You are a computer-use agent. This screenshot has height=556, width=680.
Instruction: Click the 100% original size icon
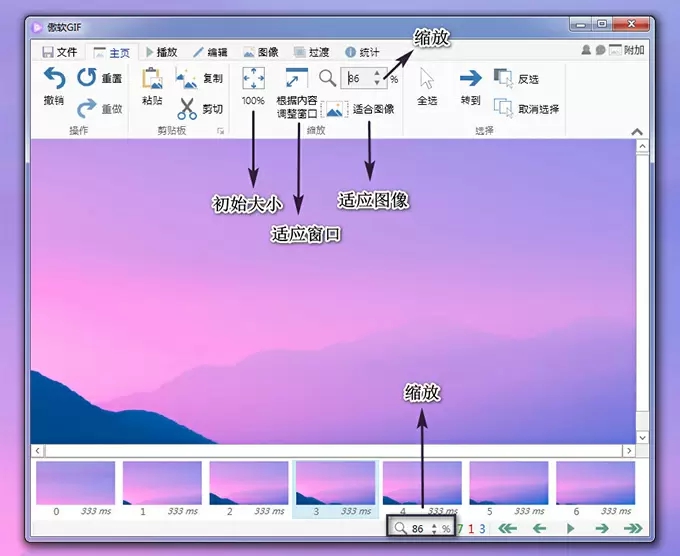point(253,79)
